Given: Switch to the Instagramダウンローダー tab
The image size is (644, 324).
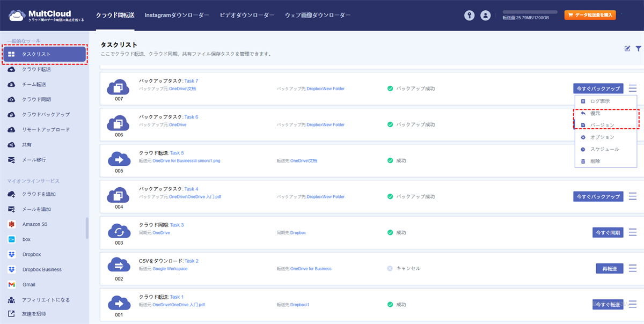Looking at the screenshot, I should [x=177, y=16].
